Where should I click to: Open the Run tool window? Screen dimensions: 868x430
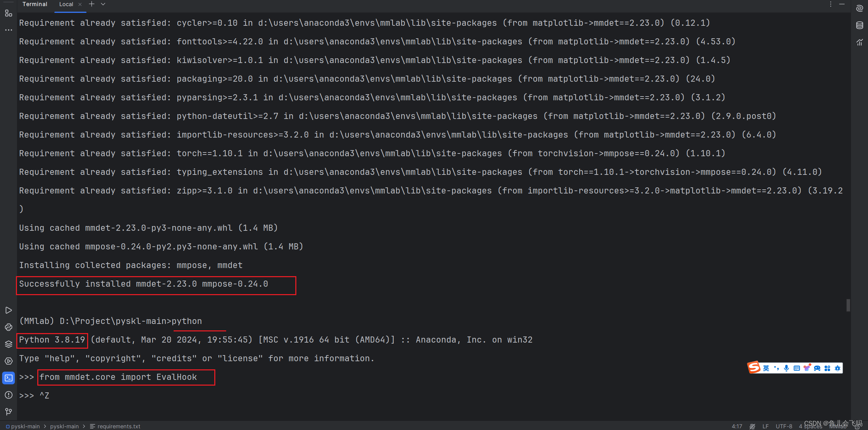[x=8, y=310]
